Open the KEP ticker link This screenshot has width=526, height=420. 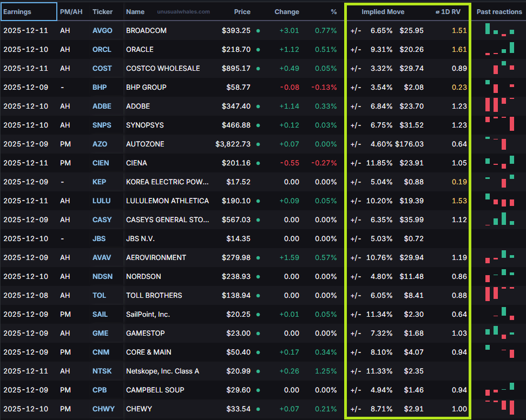coord(99,182)
